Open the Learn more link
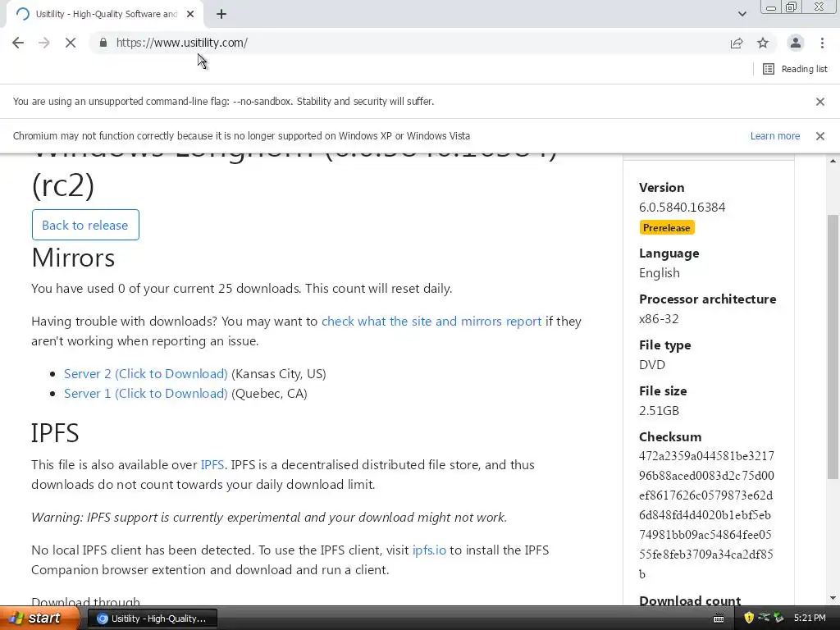This screenshot has height=630, width=840. [775, 136]
